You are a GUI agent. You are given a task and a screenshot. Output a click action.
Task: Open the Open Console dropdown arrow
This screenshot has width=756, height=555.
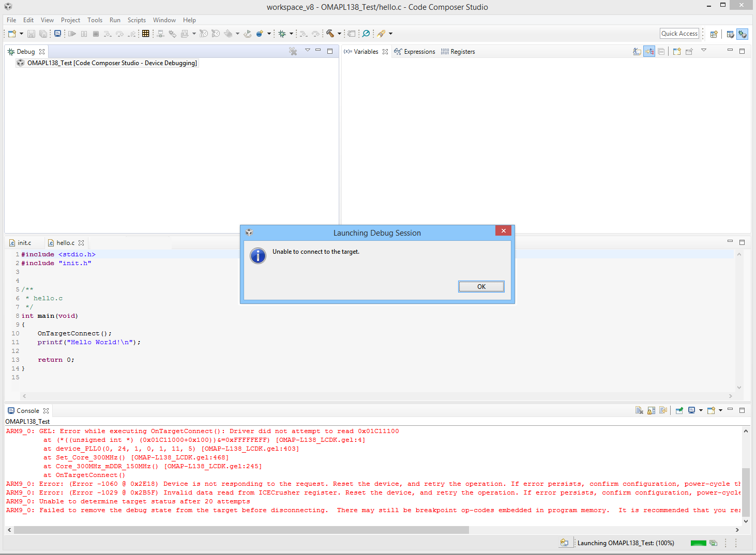[720, 411]
